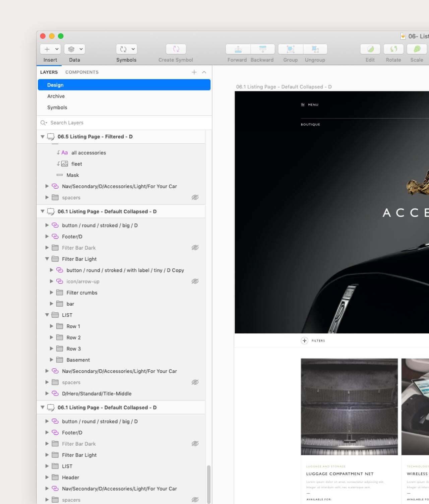Open the Insert dropdown in the toolbar
This screenshot has height=504, width=429.
(50, 49)
